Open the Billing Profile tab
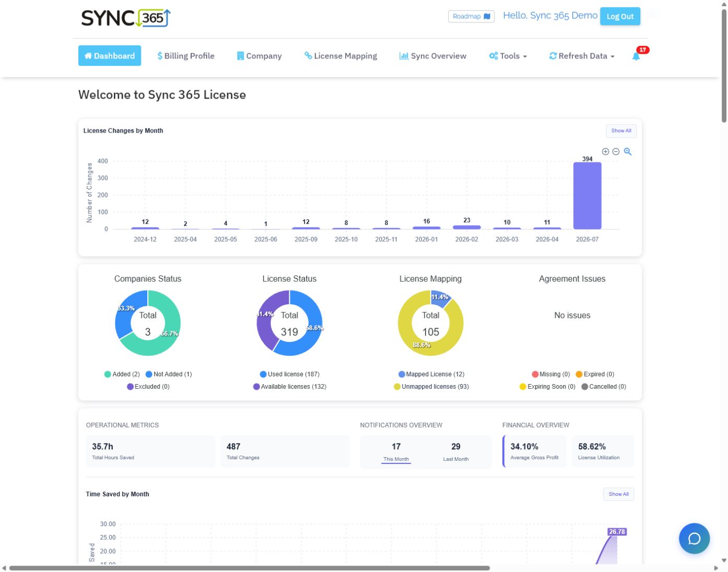 click(x=186, y=56)
